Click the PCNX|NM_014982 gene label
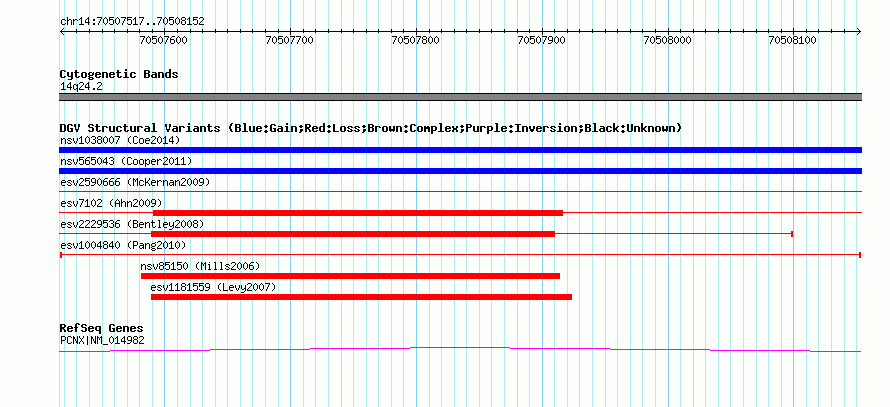 point(102,341)
